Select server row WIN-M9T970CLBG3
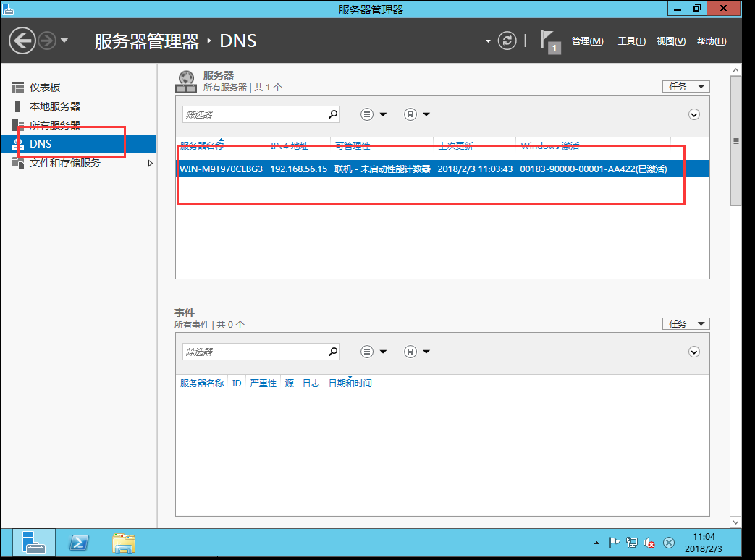 pyautogui.click(x=442, y=169)
